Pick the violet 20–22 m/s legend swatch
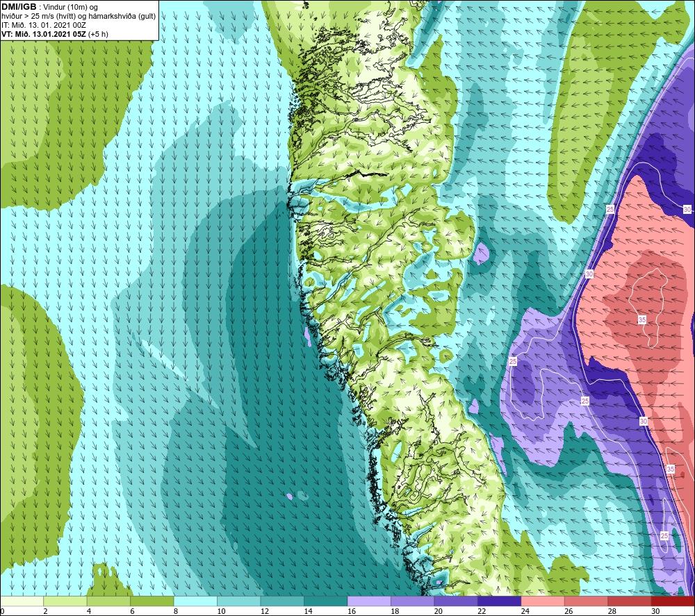 coord(456,601)
